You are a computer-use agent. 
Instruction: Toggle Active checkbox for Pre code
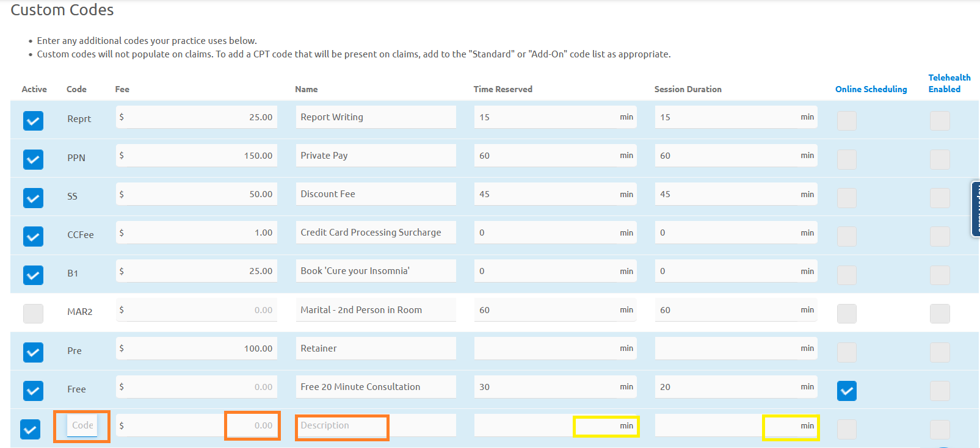tap(33, 352)
